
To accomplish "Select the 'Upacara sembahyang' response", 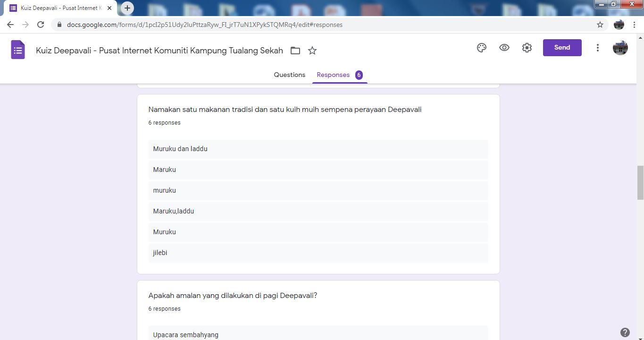I will (318, 333).
